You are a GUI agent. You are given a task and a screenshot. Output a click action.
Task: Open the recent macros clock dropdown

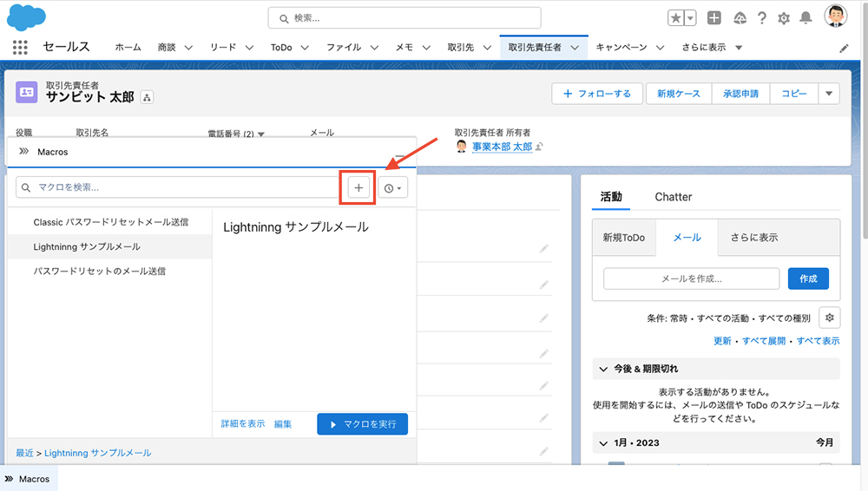(x=393, y=187)
